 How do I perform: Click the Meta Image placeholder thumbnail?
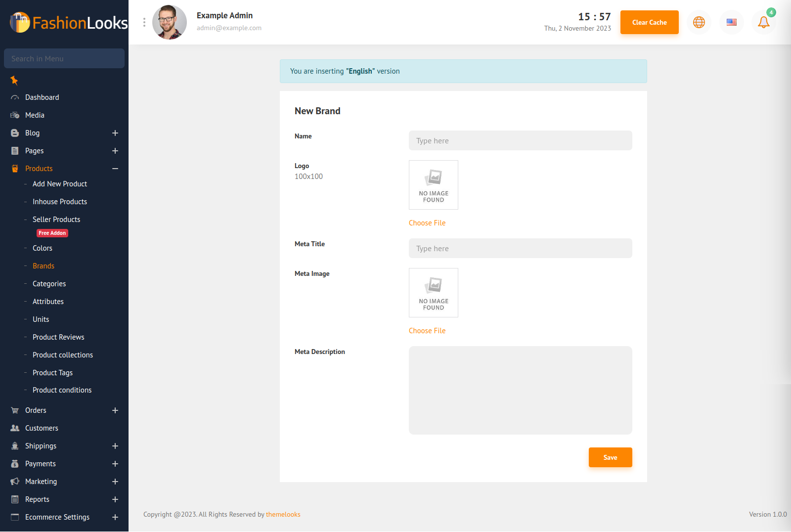tap(434, 293)
